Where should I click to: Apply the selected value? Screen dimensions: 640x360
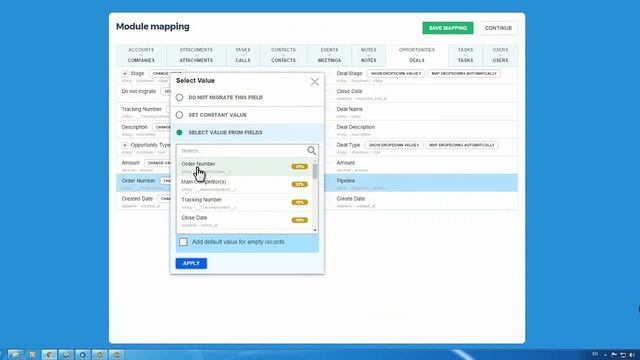point(191,263)
